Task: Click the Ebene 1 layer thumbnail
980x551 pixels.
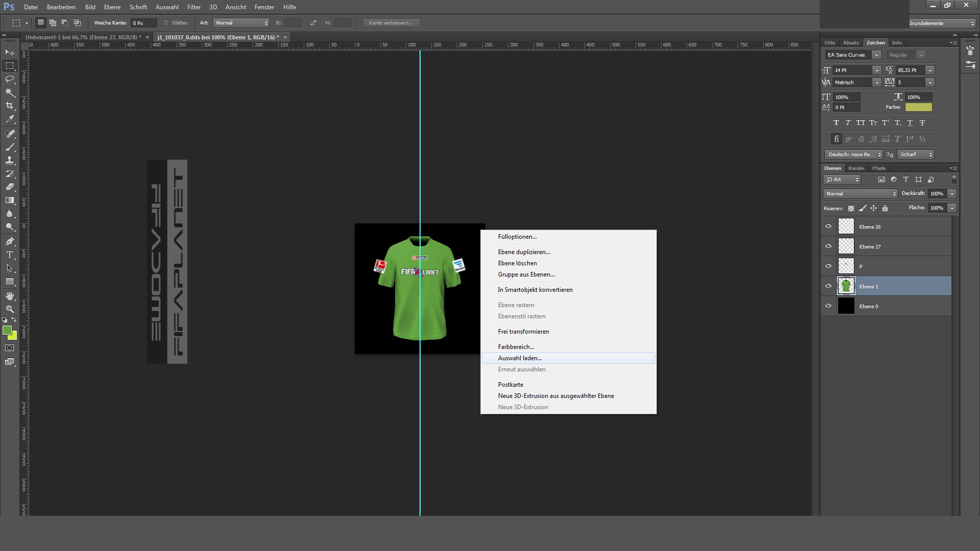Action: pos(846,286)
